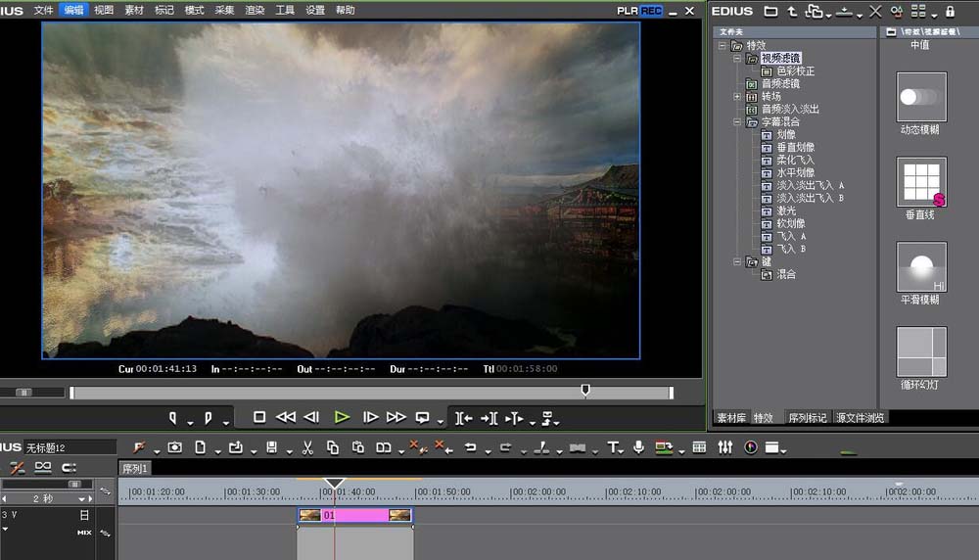Open the 素材 menu
The width and height of the screenshot is (979, 560).
coord(133,10)
